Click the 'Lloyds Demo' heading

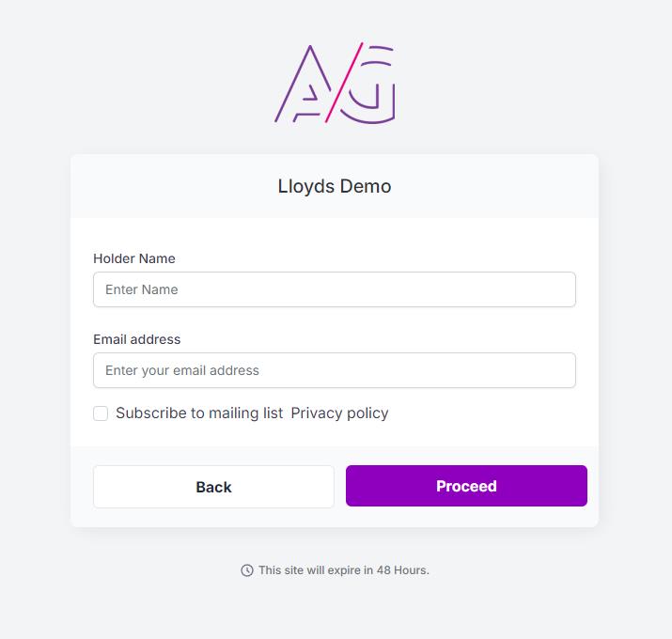click(335, 186)
